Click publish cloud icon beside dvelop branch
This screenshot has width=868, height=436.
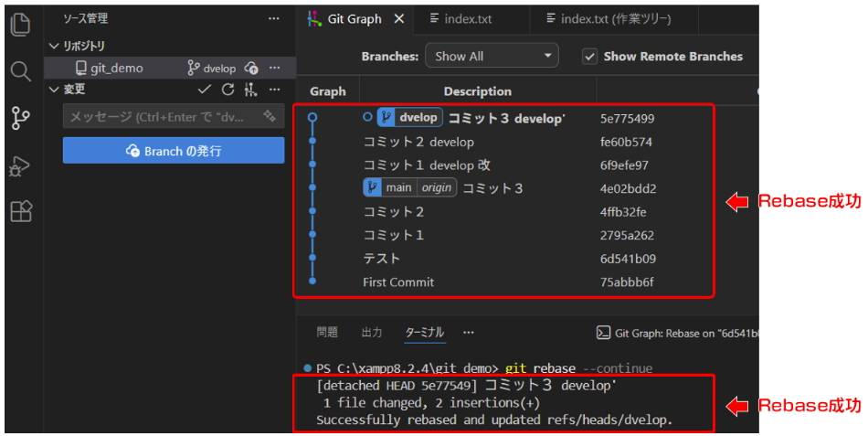click(x=251, y=68)
